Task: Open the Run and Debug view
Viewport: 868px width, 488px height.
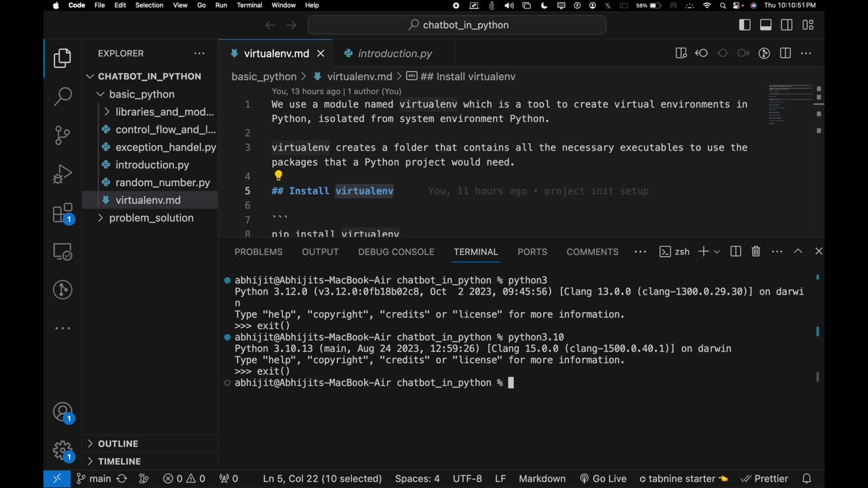Action: click(62, 174)
